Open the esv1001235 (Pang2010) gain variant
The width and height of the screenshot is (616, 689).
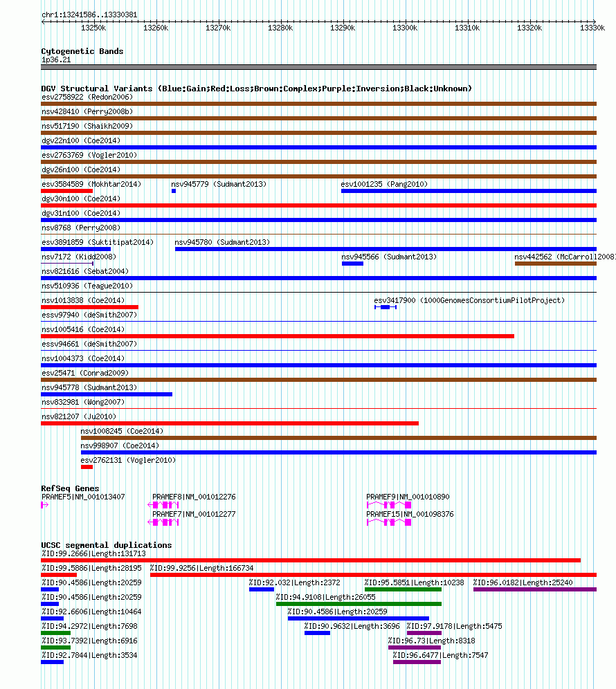(469, 191)
